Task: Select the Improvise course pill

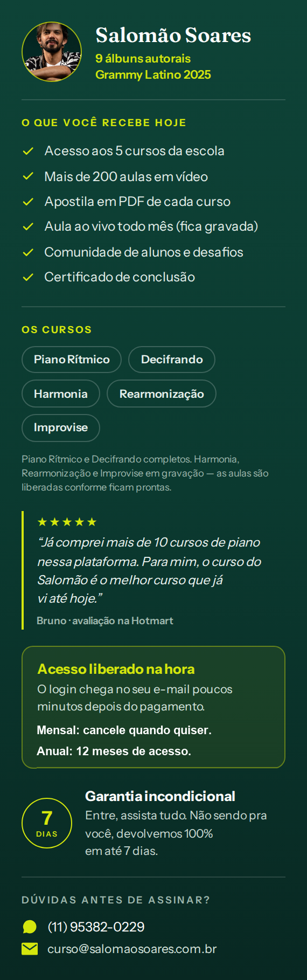Action: point(61,428)
